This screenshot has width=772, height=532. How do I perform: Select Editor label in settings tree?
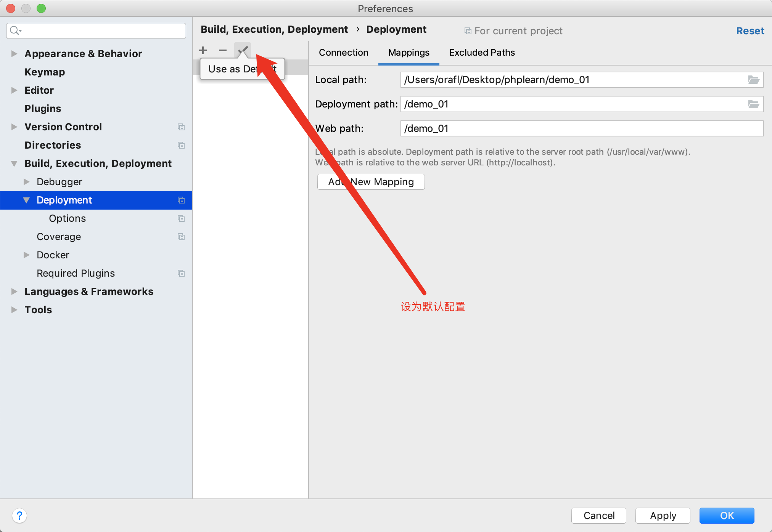tap(39, 90)
